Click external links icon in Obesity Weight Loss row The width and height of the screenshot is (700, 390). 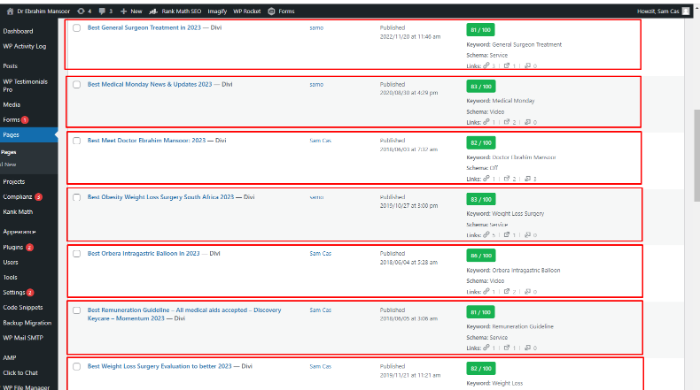coord(507,235)
